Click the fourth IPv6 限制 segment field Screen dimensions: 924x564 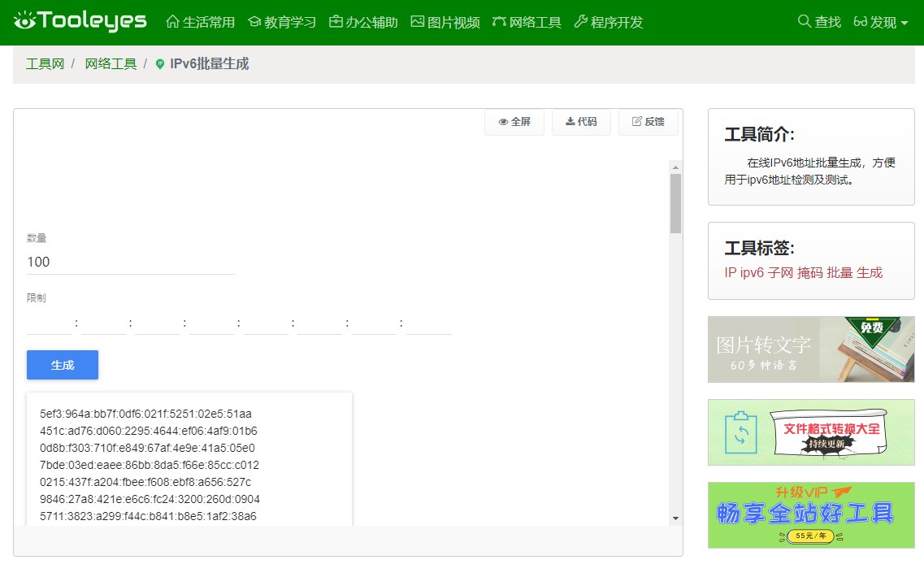[211, 323]
